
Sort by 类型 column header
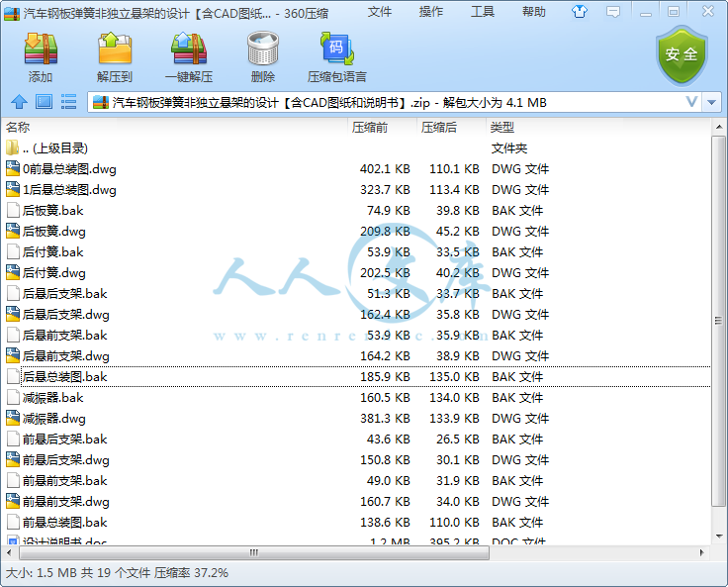coord(501,127)
